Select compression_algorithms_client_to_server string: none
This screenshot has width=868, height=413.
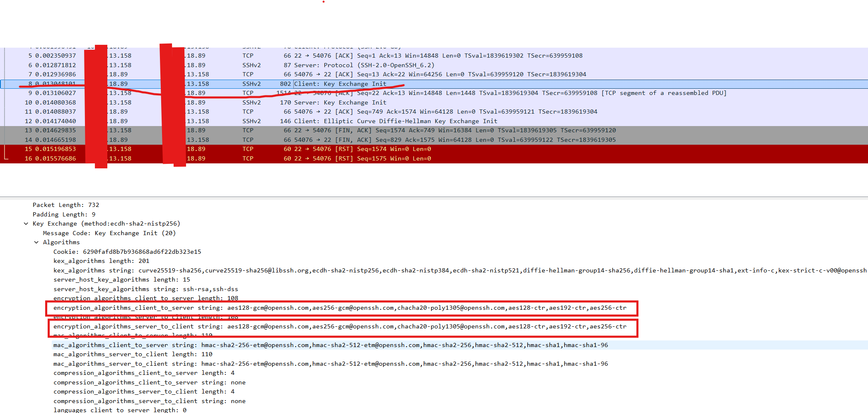pos(149,382)
